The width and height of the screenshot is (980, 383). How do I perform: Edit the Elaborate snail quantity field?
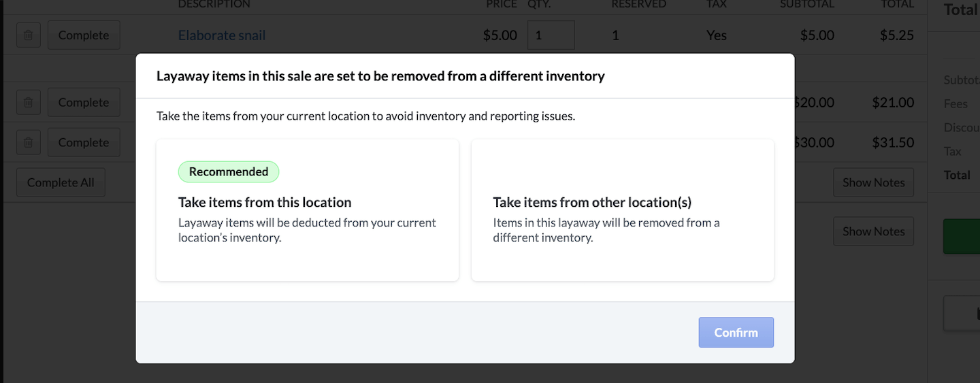tap(551, 35)
